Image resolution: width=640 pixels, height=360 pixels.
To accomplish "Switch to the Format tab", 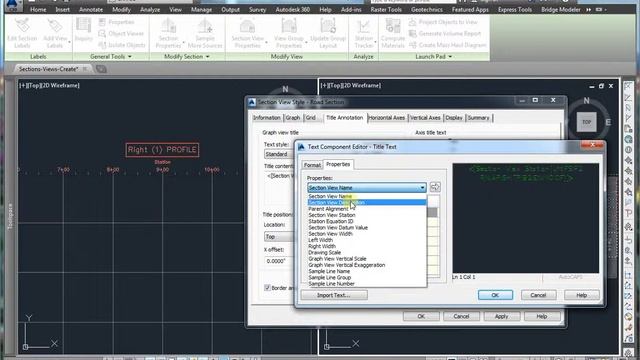I will click(312, 165).
